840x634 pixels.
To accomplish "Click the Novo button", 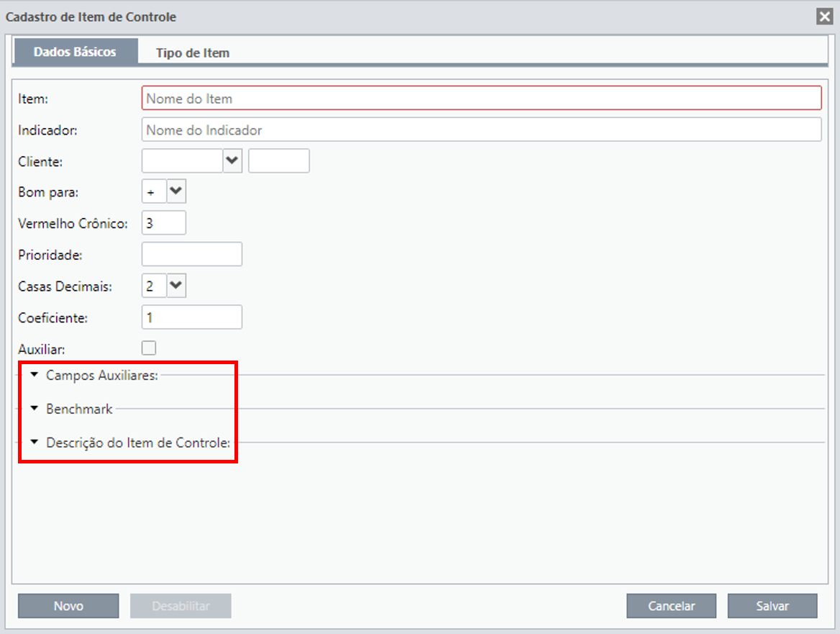I will coord(68,606).
